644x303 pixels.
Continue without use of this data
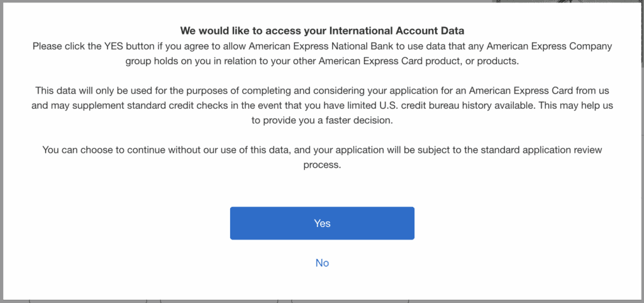pyautogui.click(x=322, y=263)
